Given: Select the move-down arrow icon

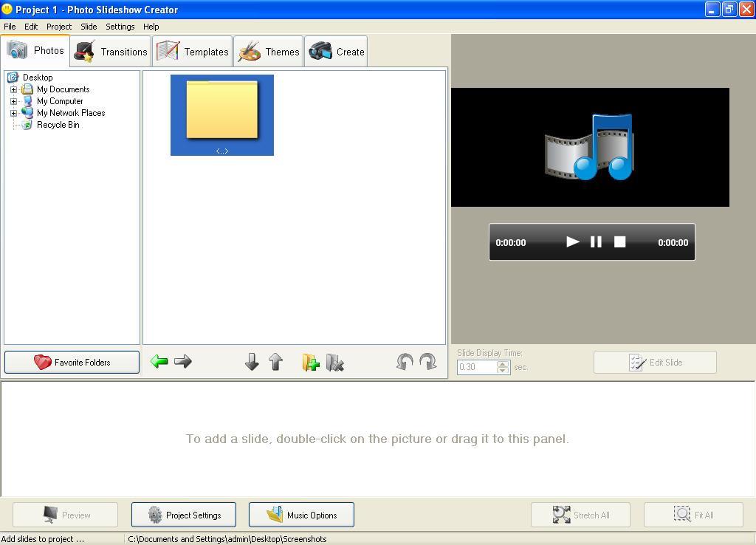Looking at the screenshot, I should 252,362.
